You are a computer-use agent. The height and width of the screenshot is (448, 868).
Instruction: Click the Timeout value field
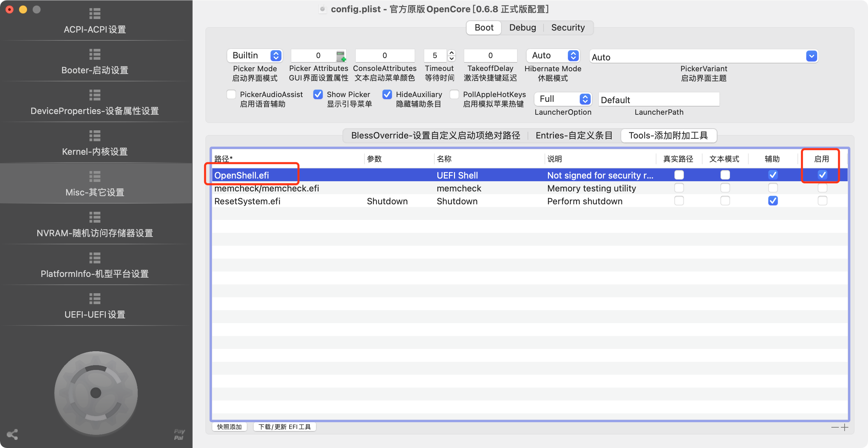coord(435,56)
